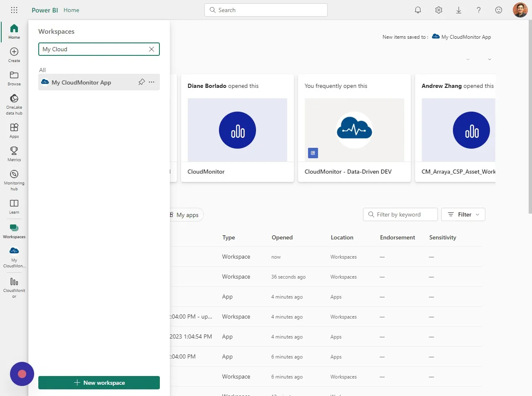
Task: Open more options for My CloudMonitor App
Action: (152, 82)
